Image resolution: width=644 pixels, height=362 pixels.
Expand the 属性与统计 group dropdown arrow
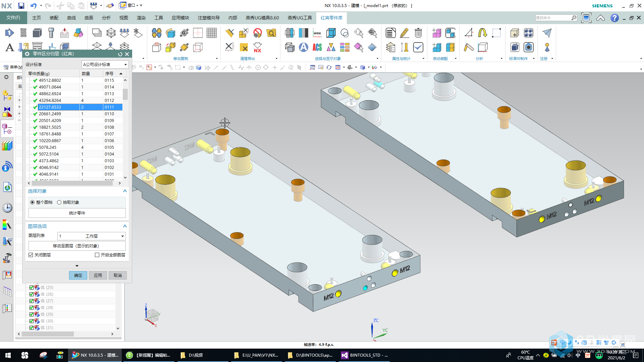click(x=423, y=59)
